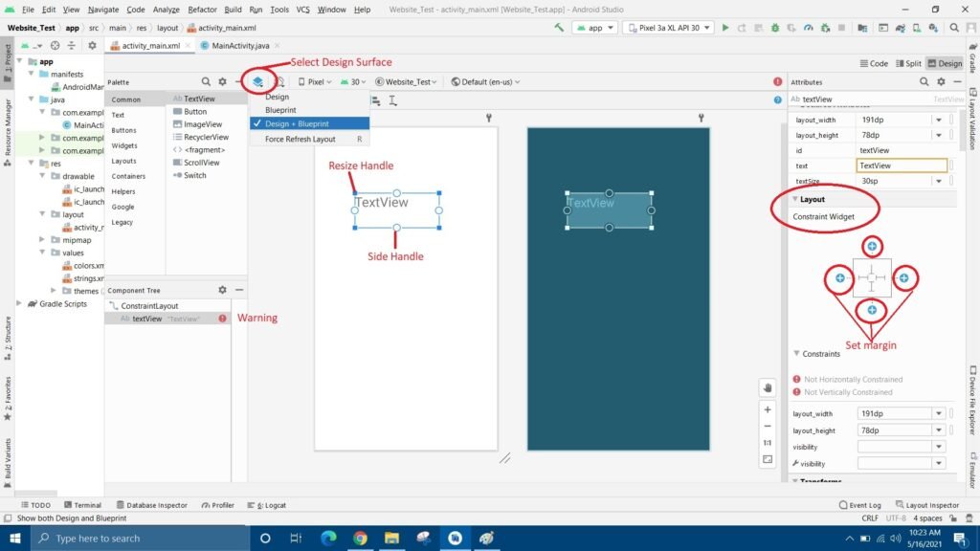Click the red error indicator in design toolbar
This screenshot has width=980, height=551.
click(777, 82)
